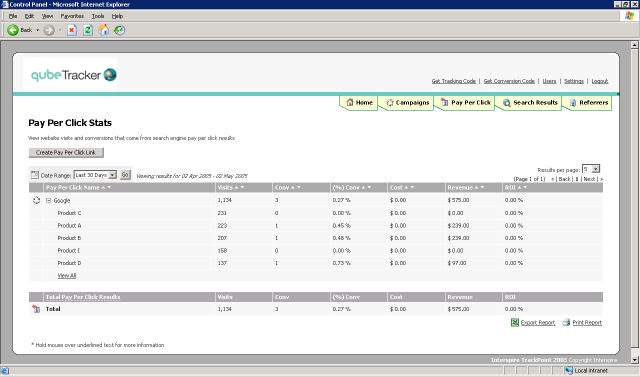
Task: Select the Pay Per Click tab
Action: pos(465,102)
